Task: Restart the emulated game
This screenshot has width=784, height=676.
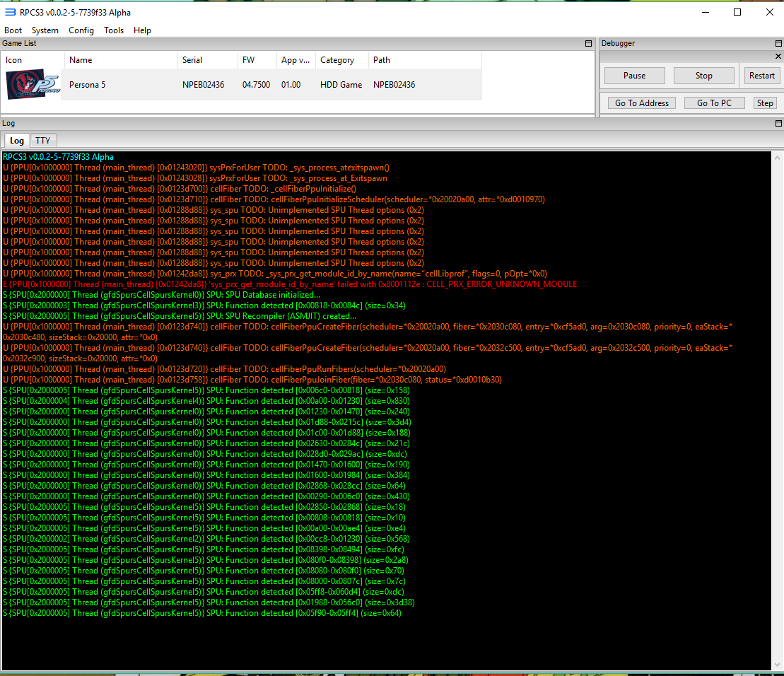Action: coord(761,76)
